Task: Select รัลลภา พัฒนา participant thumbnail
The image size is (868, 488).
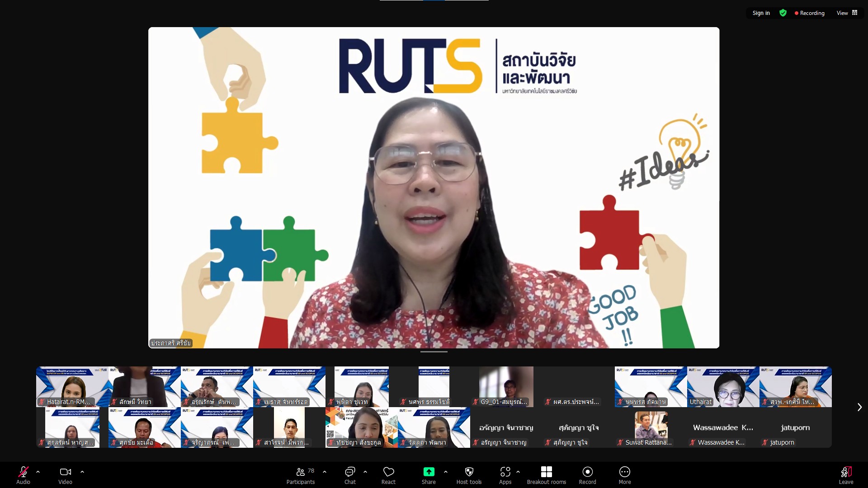Action: coord(434,427)
